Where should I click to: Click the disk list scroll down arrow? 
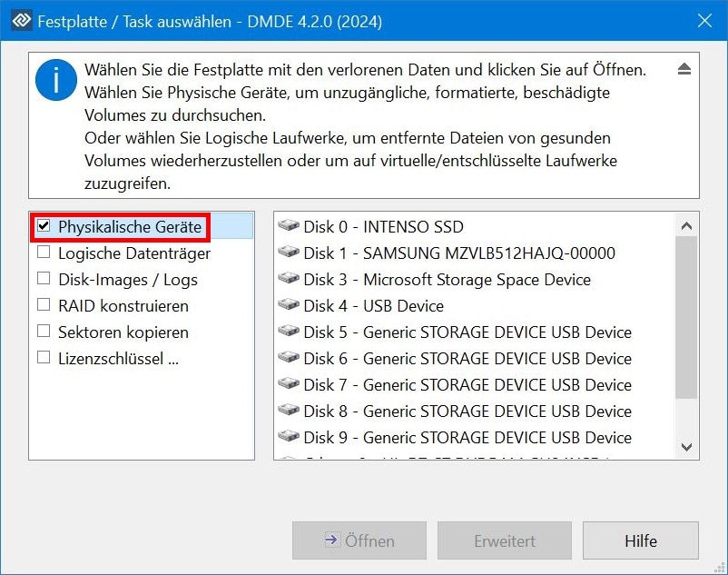click(686, 447)
